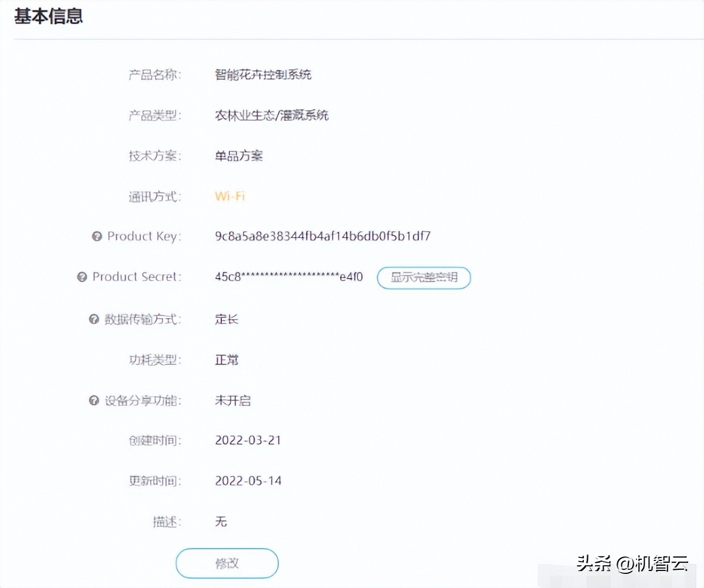704x588 pixels.
Task: Click the product type 农林业生态/灌溉系统
Action: coord(272,115)
